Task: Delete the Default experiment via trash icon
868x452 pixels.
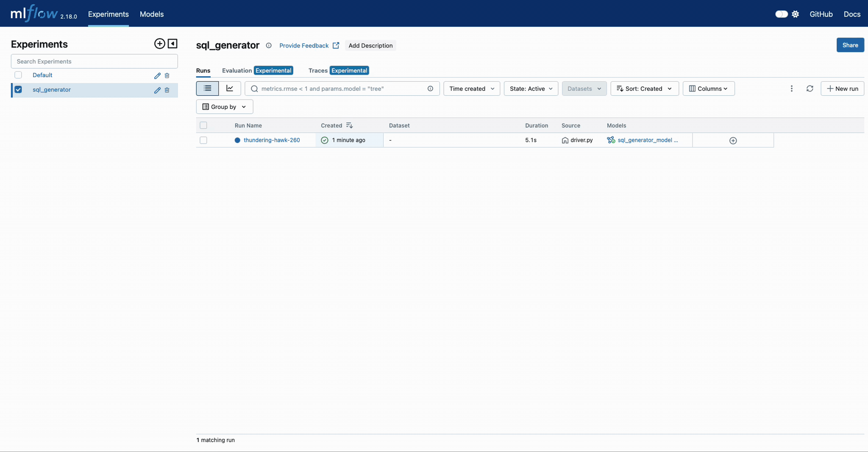Action: (x=167, y=75)
